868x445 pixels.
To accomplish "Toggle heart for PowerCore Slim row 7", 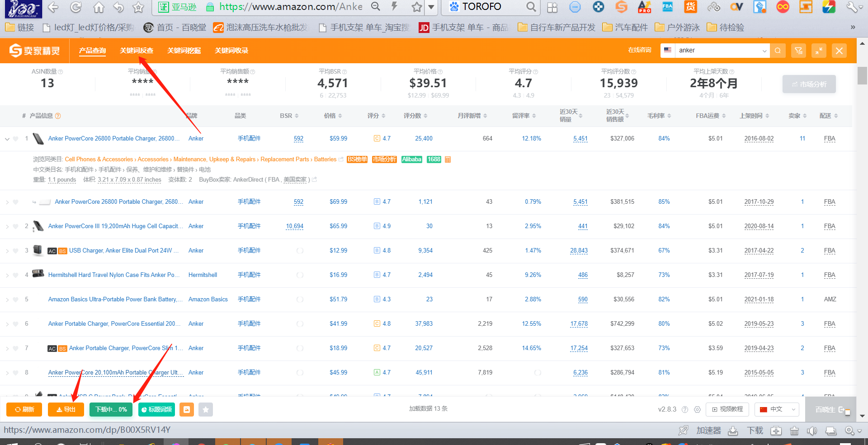I will point(16,348).
